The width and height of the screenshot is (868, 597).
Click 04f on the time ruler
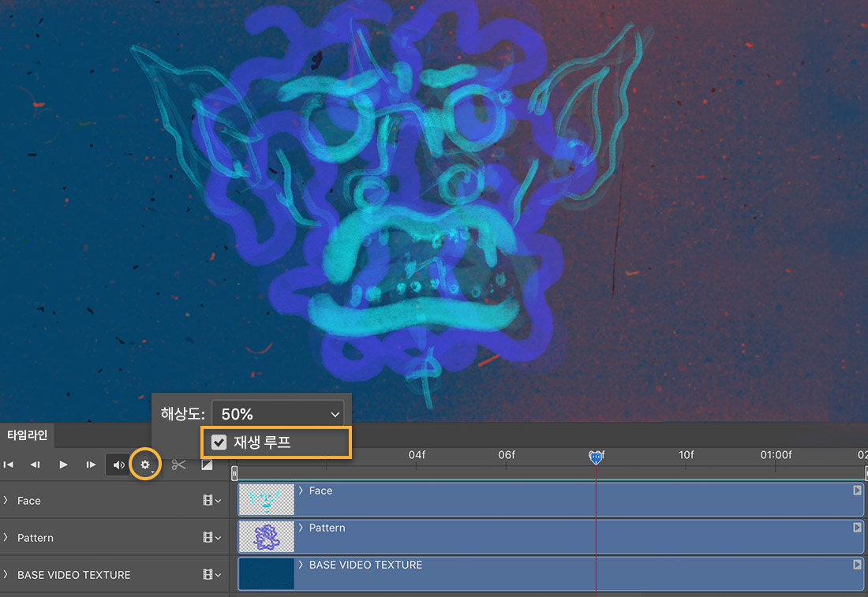click(417, 455)
